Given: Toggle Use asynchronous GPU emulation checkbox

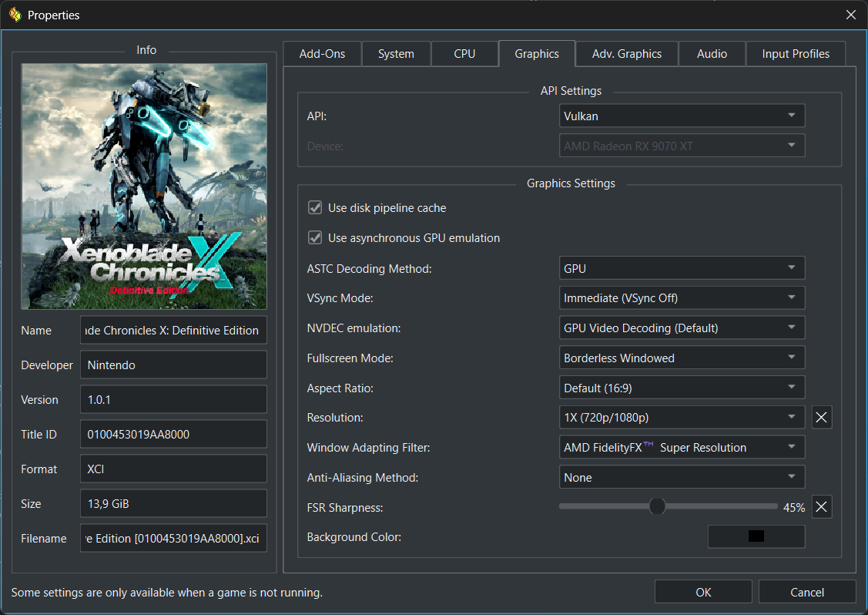Looking at the screenshot, I should [x=315, y=237].
